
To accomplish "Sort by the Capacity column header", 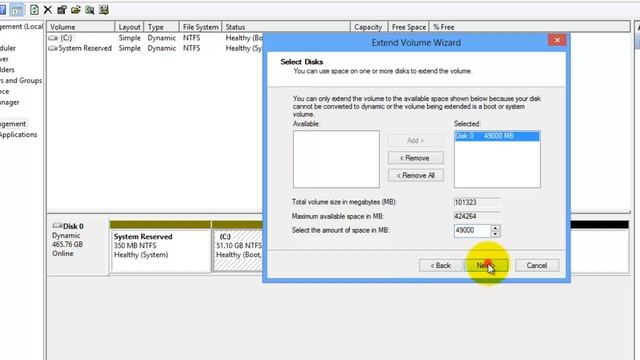I will tap(369, 27).
